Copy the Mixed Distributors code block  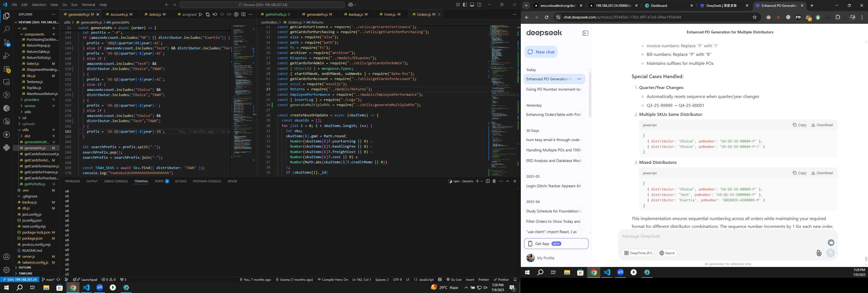(x=799, y=173)
